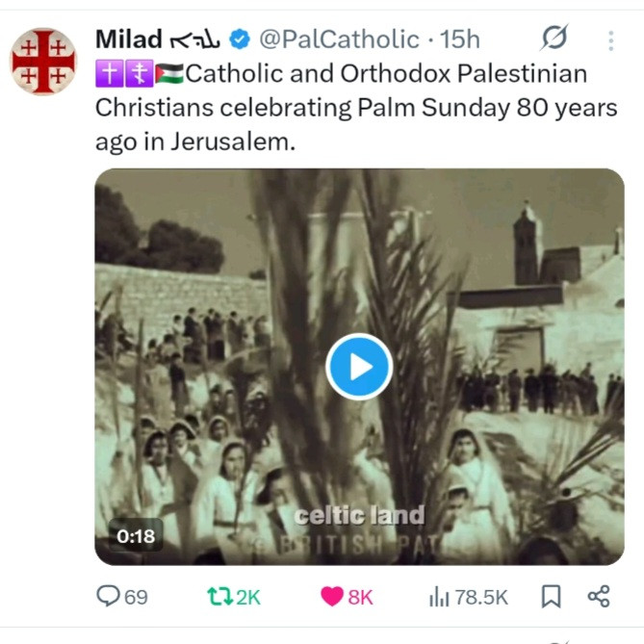Viewport: 644px width, 644px height.
Task: Open the @PalCatholic handle link
Action: (341, 39)
